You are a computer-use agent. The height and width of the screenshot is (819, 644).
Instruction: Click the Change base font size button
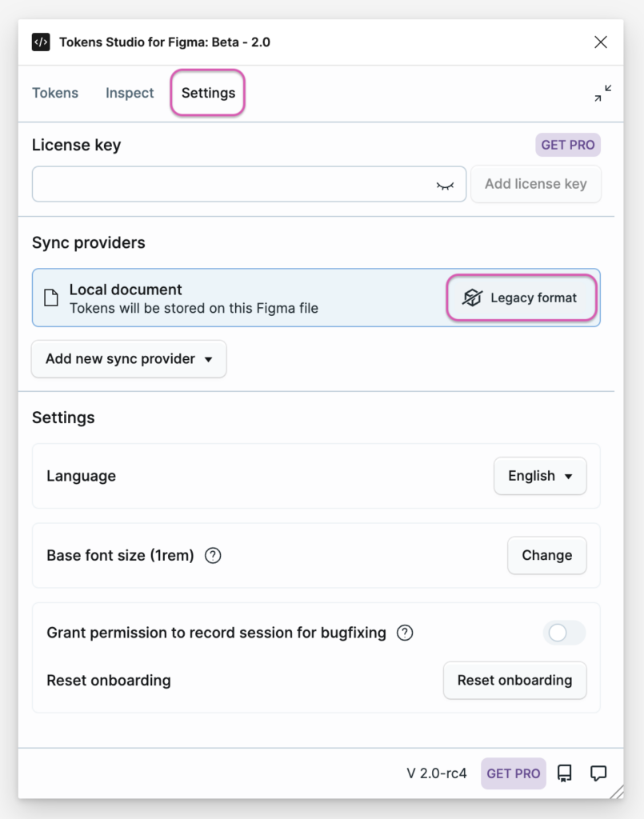tap(547, 555)
